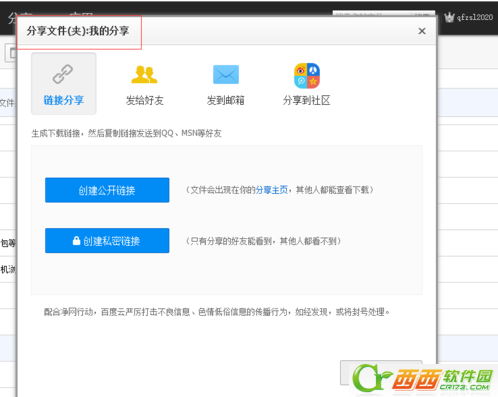The width and height of the screenshot is (498, 397).
Task: Click the colorful social community icon
Action: 307,76
